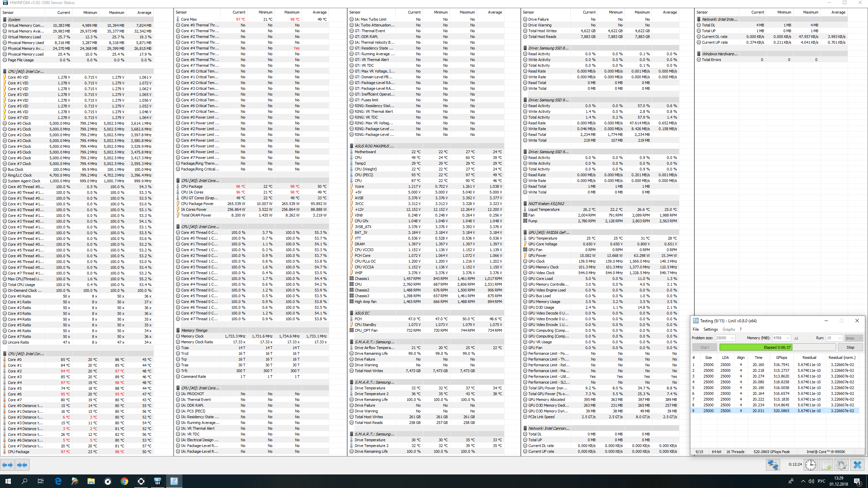Open Windows notification center icon
The width and height of the screenshot is (868, 488).
857,481
